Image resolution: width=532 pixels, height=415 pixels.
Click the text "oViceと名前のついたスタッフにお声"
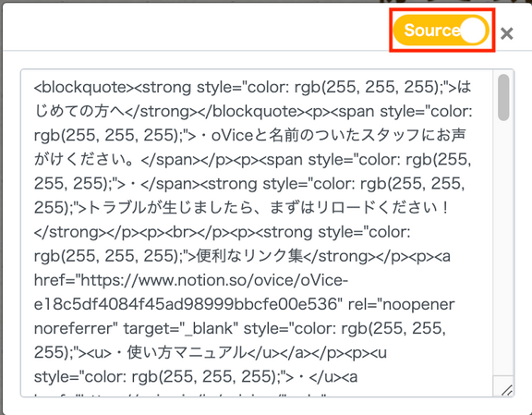[339, 136]
